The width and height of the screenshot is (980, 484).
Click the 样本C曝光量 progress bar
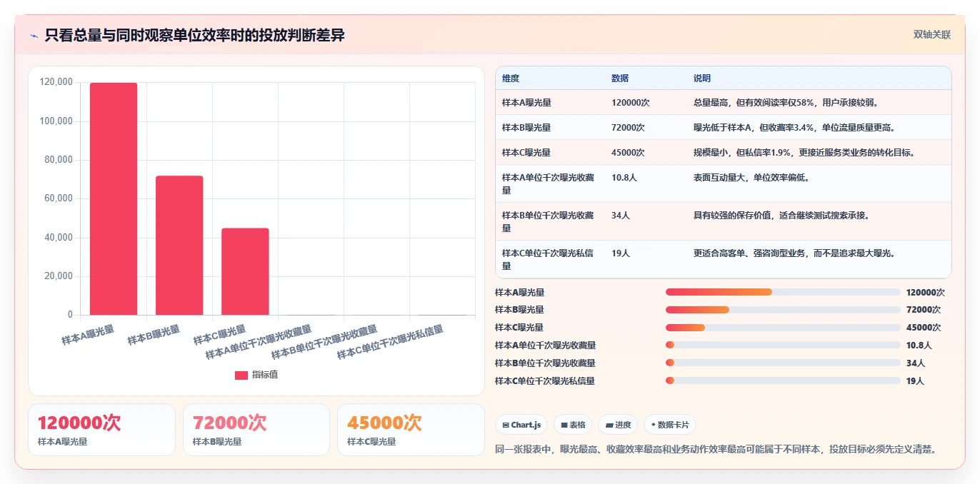coord(783,328)
